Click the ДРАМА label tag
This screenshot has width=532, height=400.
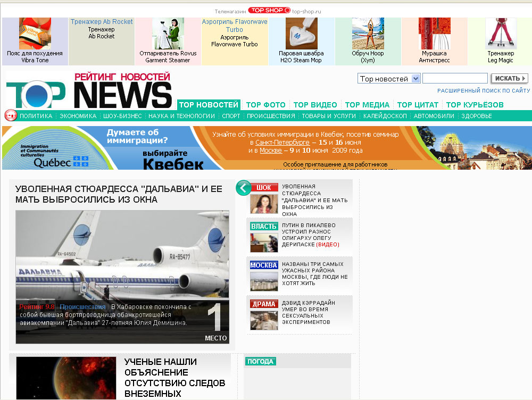click(x=264, y=304)
